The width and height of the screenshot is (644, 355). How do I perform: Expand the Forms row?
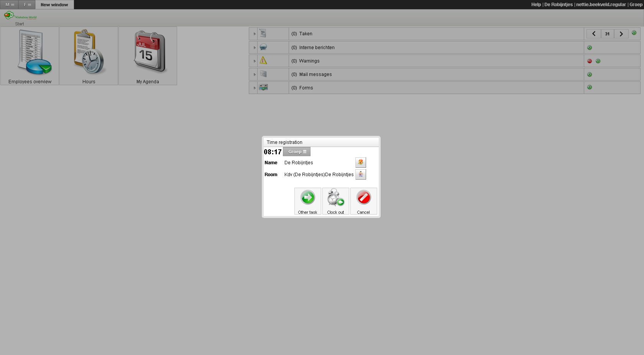tap(255, 88)
